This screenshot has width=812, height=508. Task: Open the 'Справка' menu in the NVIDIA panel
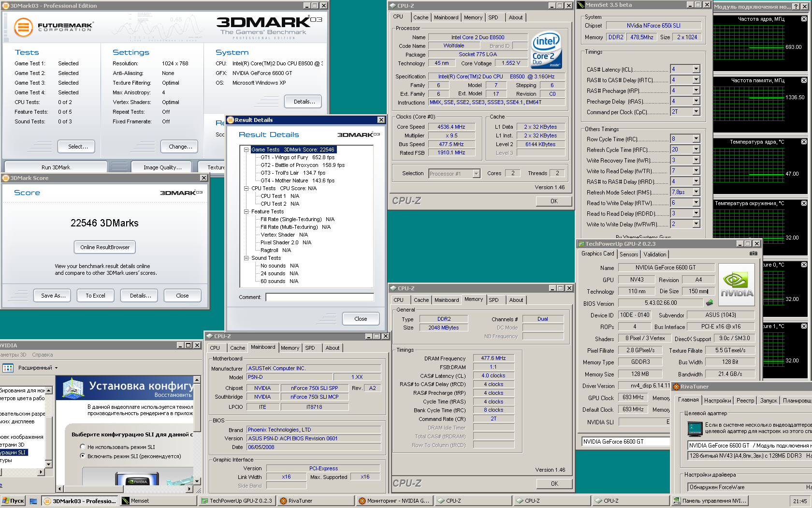pos(43,355)
